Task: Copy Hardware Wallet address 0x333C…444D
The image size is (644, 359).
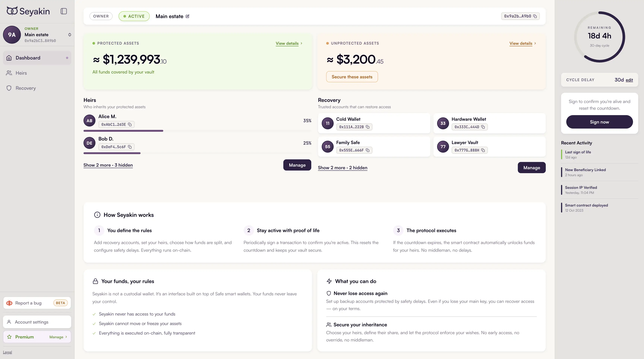Action: 483,127
